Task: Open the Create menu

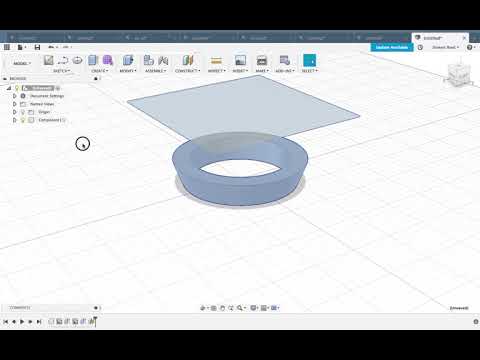Action: pos(100,71)
